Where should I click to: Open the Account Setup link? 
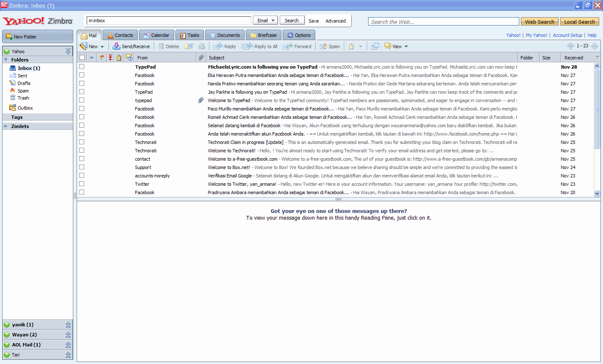point(567,35)
